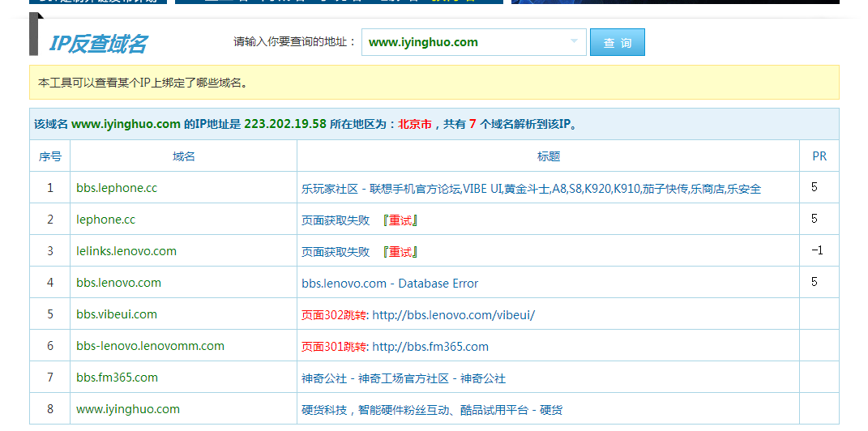Viewport: 868px width, 431px height.
Task: Open www.iyinghuo.com domain link in row 8
Action: point(128,409)
